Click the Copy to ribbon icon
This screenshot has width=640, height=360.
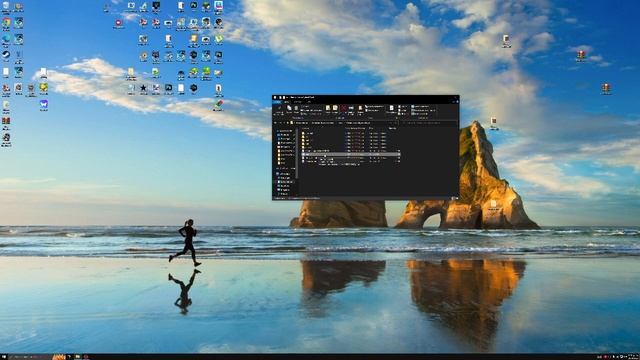pos(335,109)
